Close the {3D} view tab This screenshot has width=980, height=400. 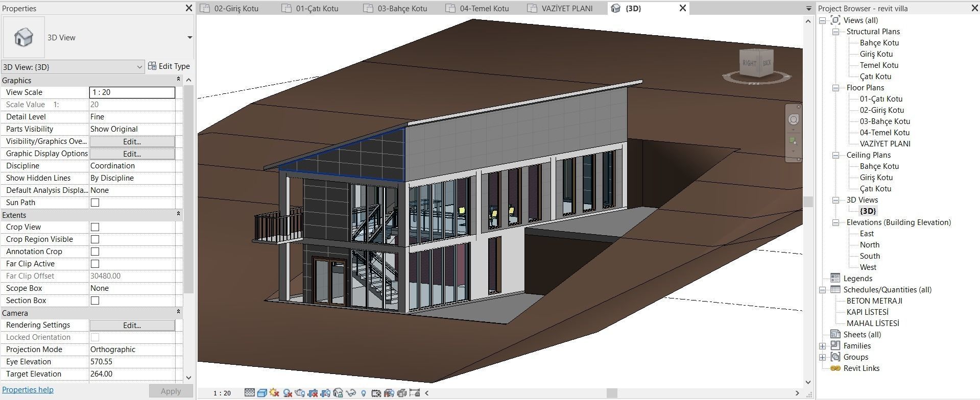(683, 8)
